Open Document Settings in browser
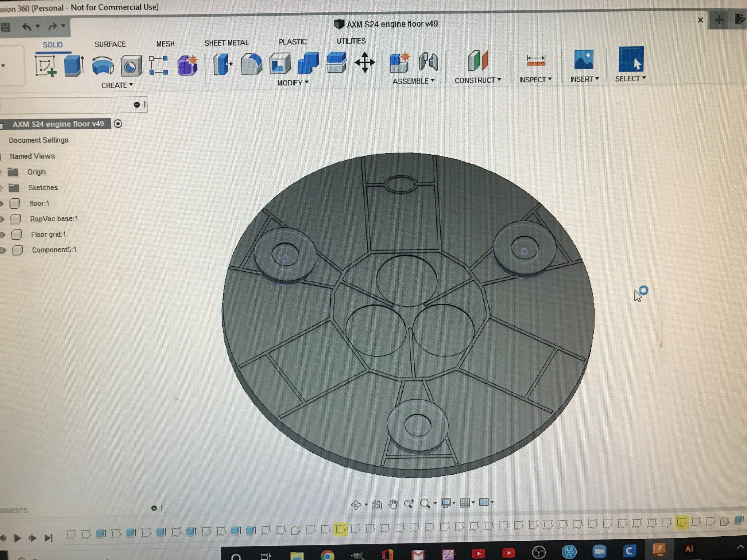747x560 pixels. 38,140
